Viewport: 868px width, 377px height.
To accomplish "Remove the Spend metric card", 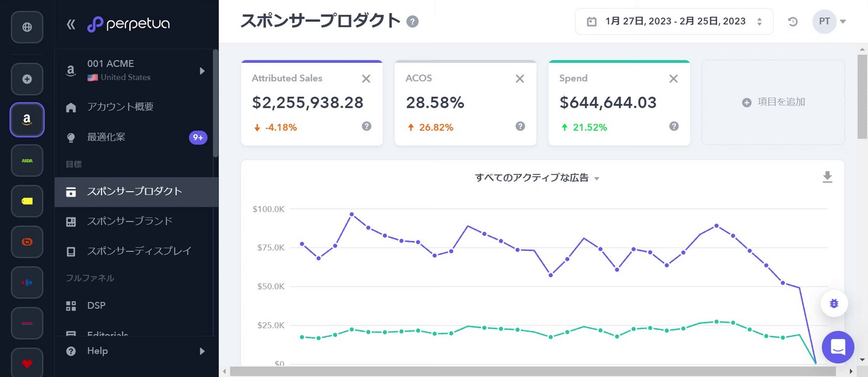I will click(x=673, y=79).
